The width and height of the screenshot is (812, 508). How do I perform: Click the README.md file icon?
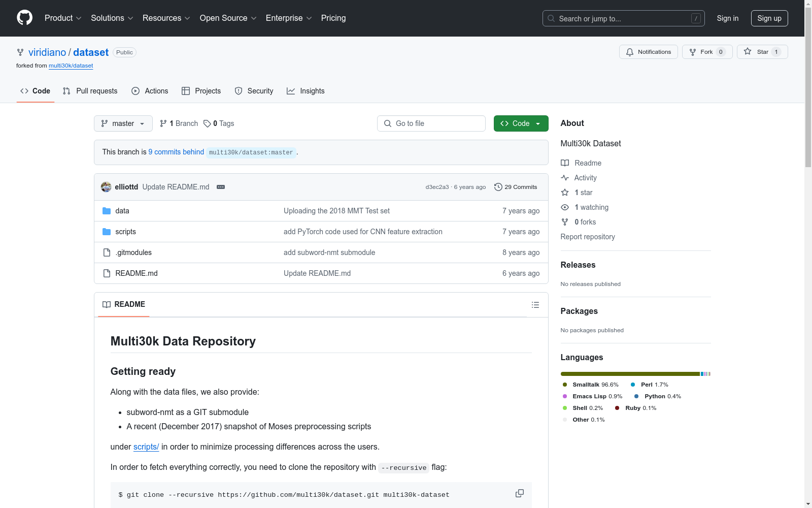point(107,273)
